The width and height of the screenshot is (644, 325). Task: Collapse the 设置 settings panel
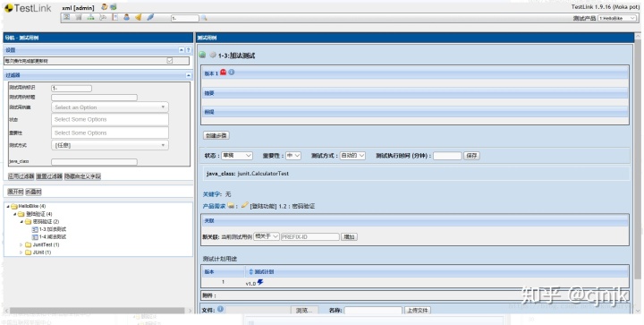pyautogui.click(x=182, y=50)
